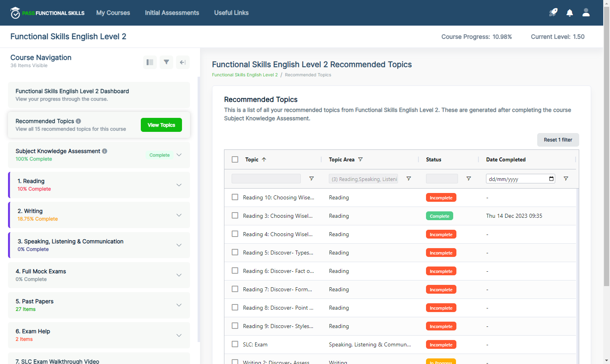The height and width of the screenshot is (364, 610).
Task: Sort by Topic ascending arrow
Action: coord(264,159)
